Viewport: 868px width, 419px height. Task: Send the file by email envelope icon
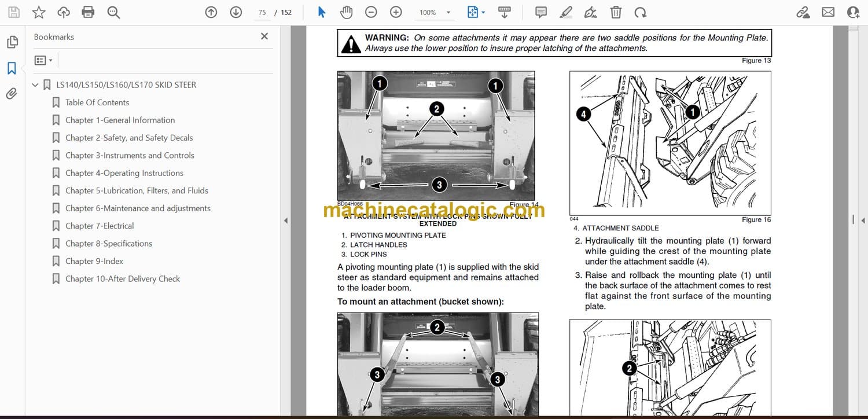pyautogui.click(x=828, y=12)
